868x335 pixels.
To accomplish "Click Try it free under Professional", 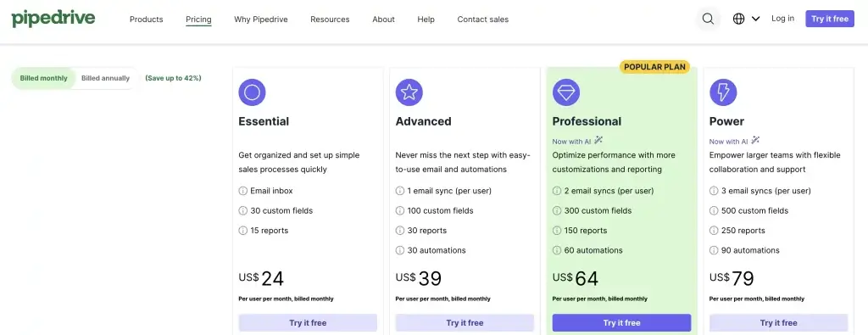I will tap(621, 323).
